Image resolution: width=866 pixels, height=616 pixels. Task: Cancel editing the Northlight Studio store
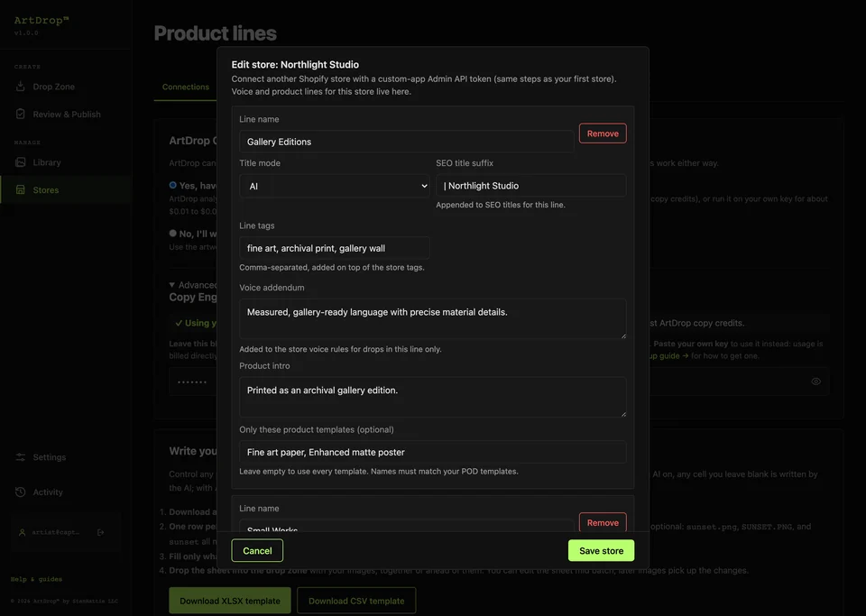[x=257, y=550]
